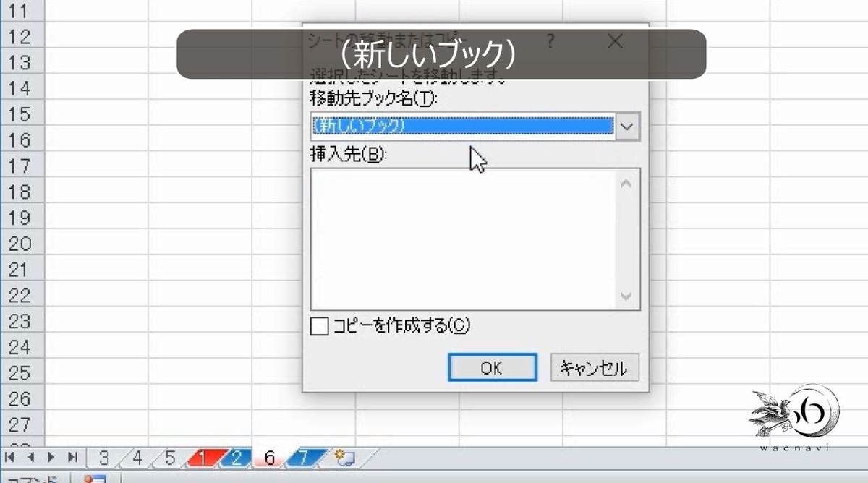Enable the コピーを作成する checkbox
The image size is (868, 483).
click(319, 326)
